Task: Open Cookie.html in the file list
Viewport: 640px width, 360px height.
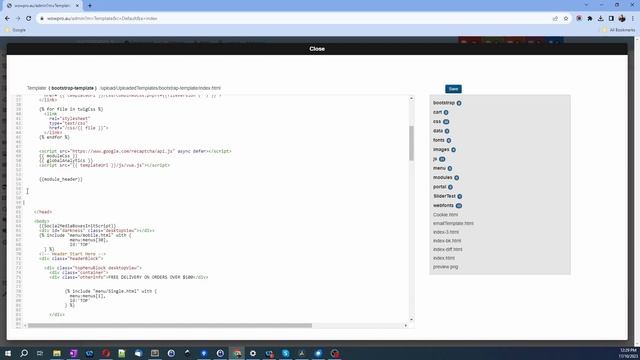Action: tap(445, 215)
